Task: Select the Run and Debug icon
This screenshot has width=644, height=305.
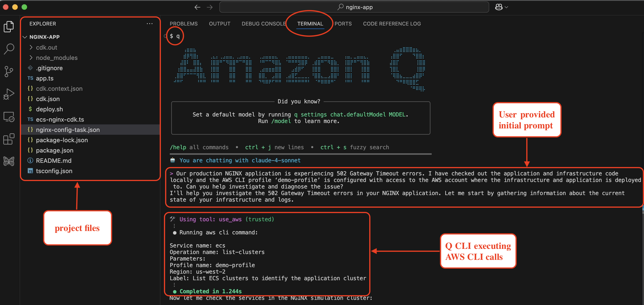Action: click(x=9, y=94)
